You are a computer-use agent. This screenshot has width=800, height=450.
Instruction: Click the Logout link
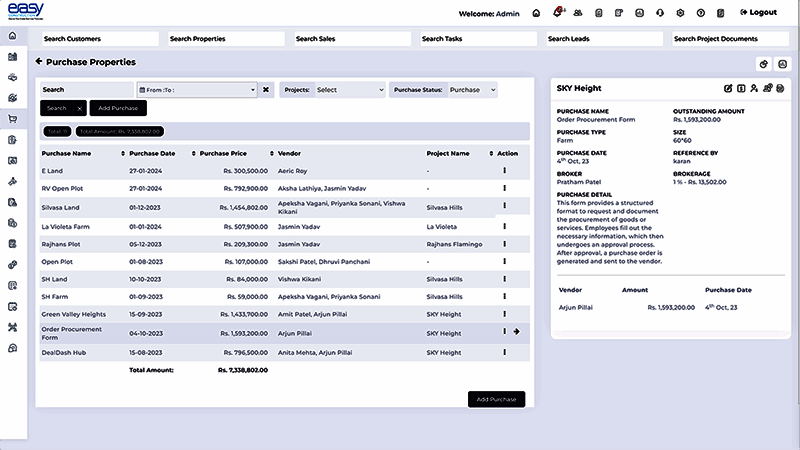coord(759,12)
